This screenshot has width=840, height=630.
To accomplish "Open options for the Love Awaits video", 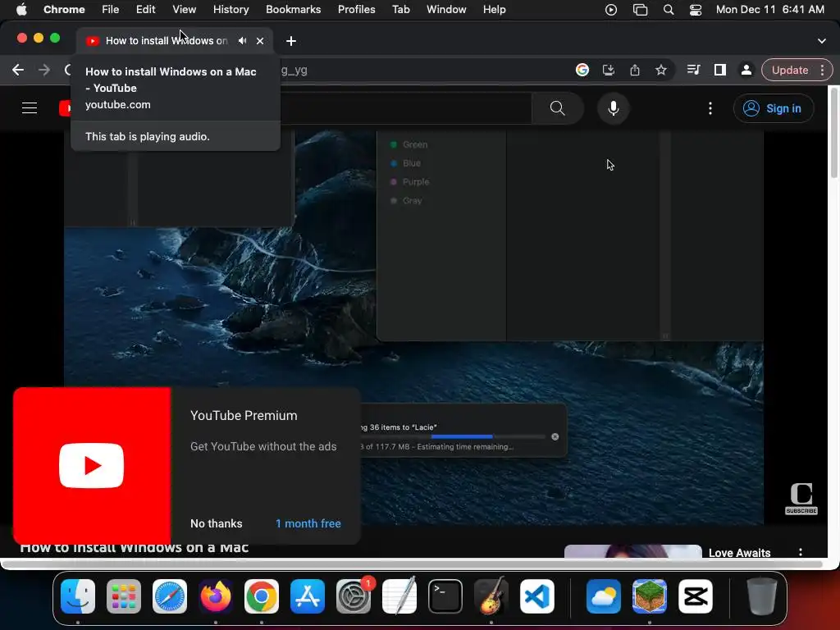I will pyautogui.click(x=801, y=552).
